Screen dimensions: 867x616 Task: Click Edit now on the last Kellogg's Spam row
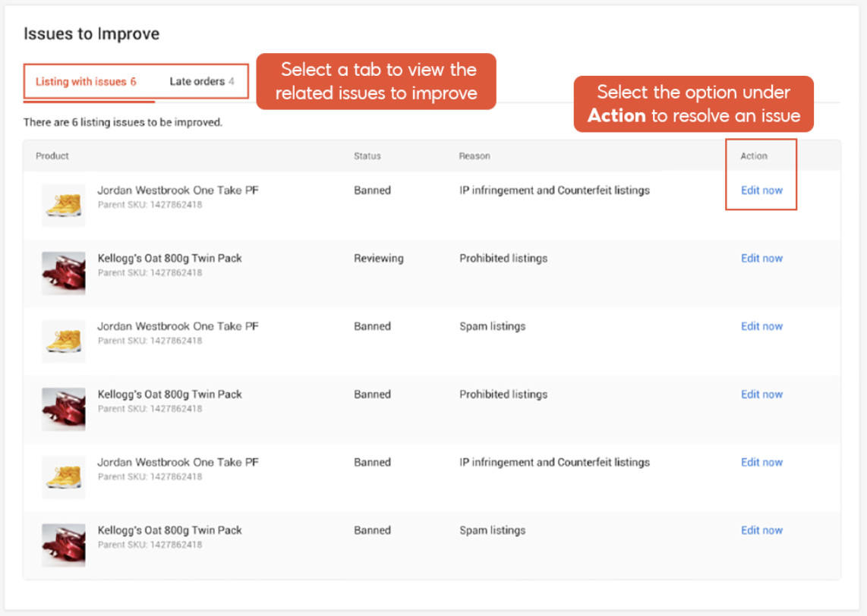pyautogui.click(x=761, y=530)
